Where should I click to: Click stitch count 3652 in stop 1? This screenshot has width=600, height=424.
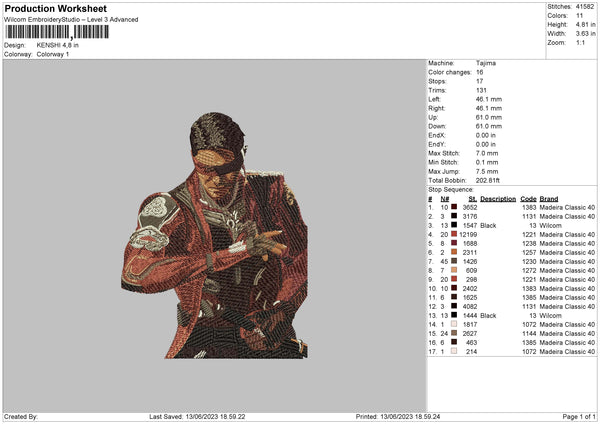[470, 207]
